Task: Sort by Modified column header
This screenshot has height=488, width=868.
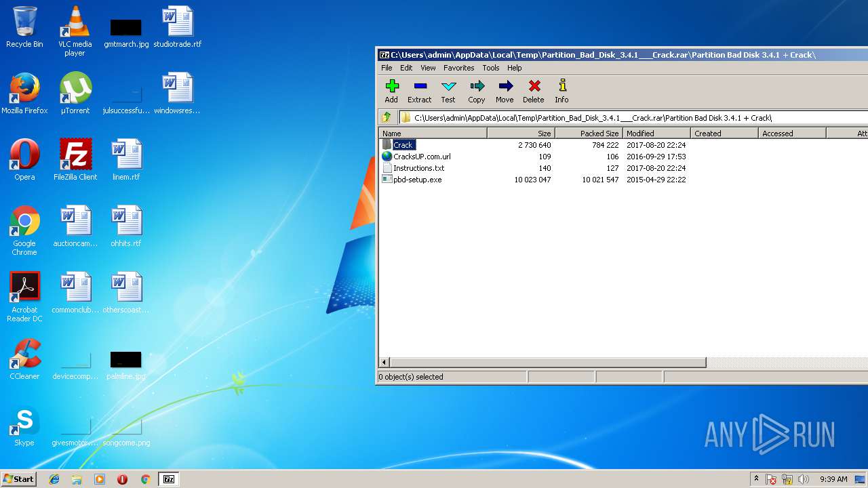Action: click(x=656, y=134)
